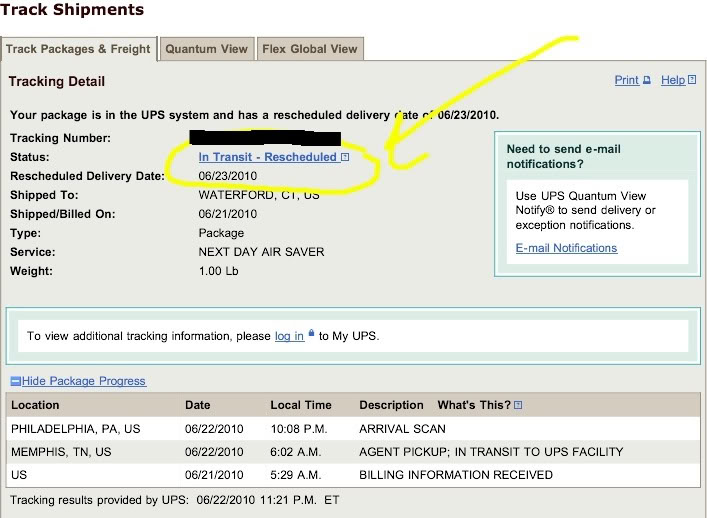Click Need to send e-mail notifications heading
Image resolution: width=707 pixels, height=518 pixels.
[x=564, y=156]
